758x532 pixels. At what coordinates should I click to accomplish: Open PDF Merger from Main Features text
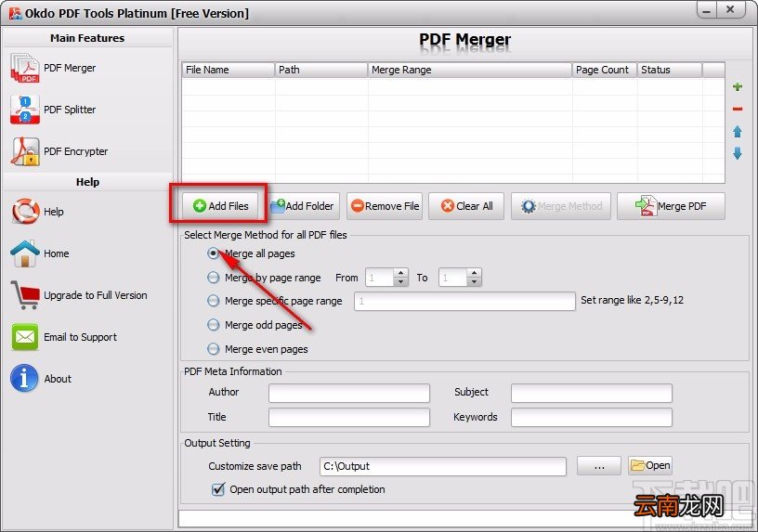[70, 68]
